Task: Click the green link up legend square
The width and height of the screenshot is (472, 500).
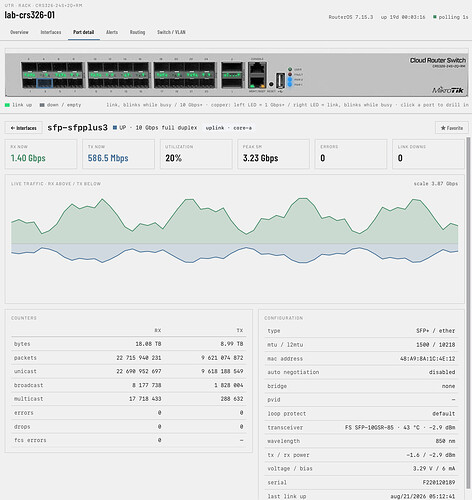Action: pyautogui.click(x=7, y=105)
